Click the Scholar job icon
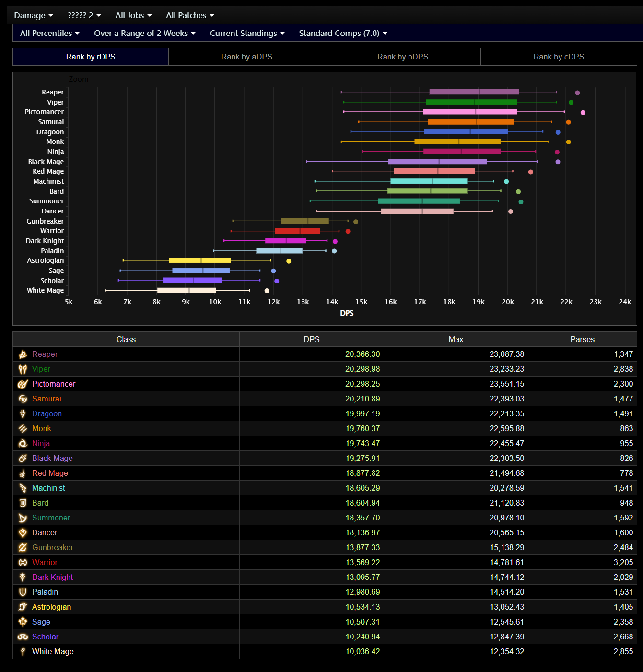 point(23,637)
